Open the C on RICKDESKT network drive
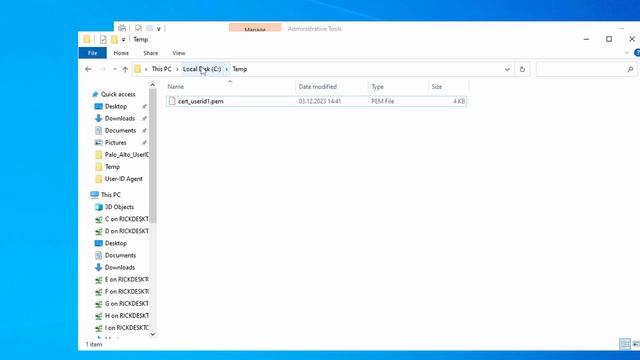Screen dimensions: 640x360 pos(127,219)
